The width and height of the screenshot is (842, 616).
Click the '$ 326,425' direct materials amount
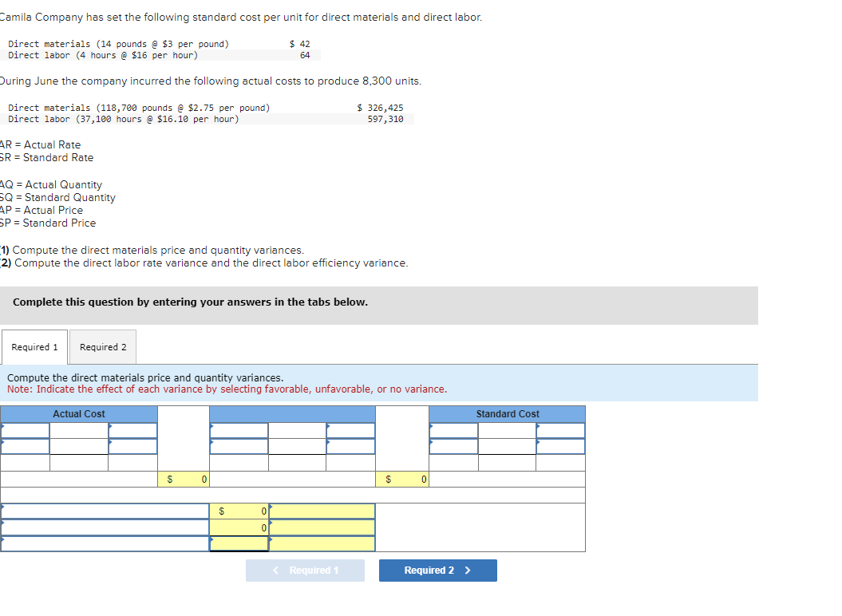pyautogui.click(x=380, y=108)
